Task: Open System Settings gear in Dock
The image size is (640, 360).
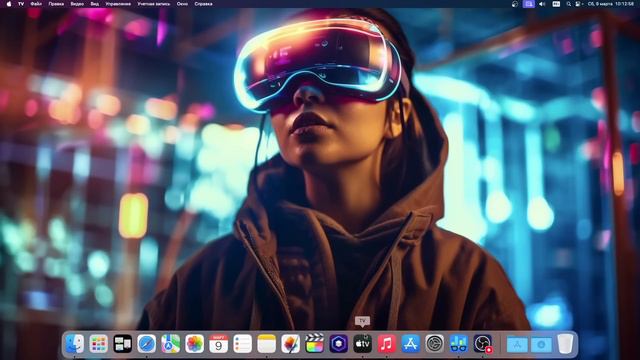Action: click(435, 344)
